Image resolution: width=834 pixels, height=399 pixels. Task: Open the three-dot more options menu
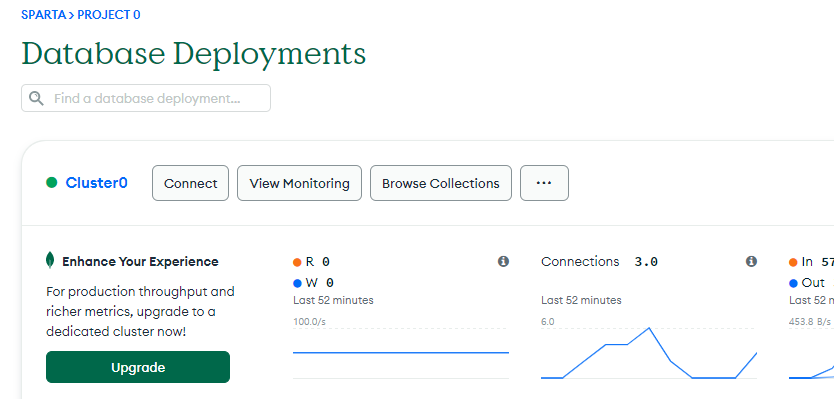coord(544,183)
